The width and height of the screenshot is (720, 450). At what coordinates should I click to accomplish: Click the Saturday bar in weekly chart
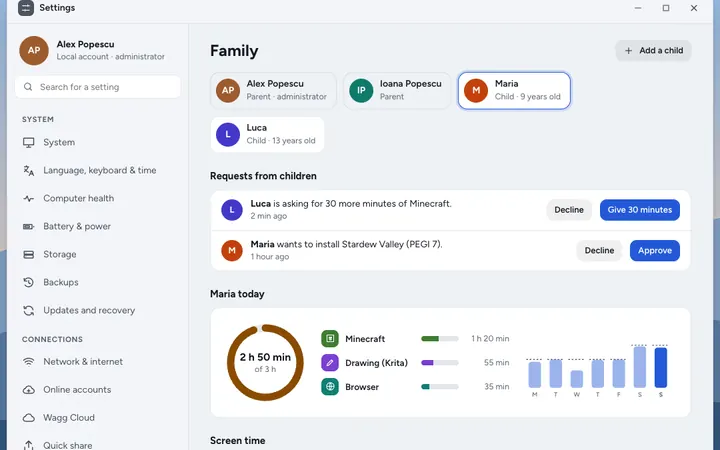(x=640, y=367)
